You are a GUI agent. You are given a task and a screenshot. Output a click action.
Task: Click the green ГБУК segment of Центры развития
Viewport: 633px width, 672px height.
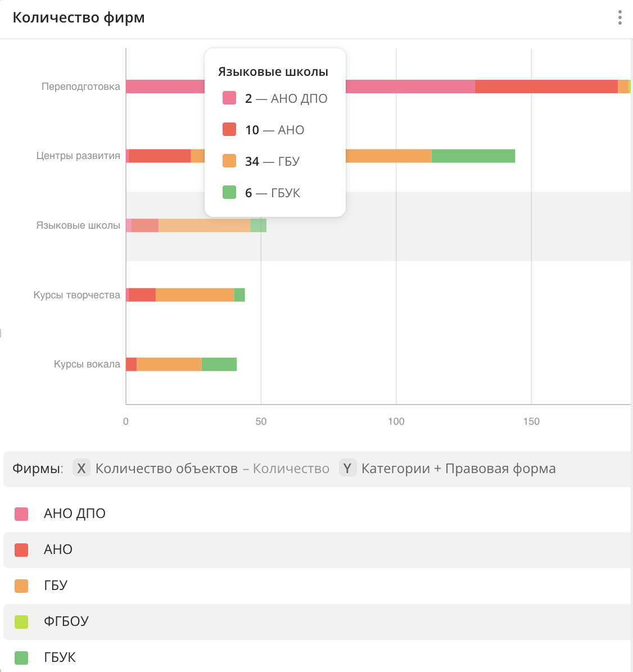(473, 156)
